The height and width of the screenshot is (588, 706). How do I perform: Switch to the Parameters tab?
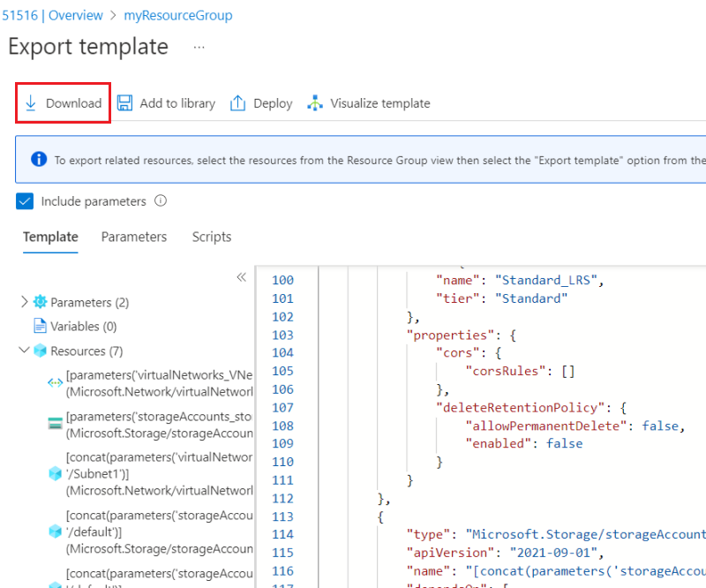point(134,237)
